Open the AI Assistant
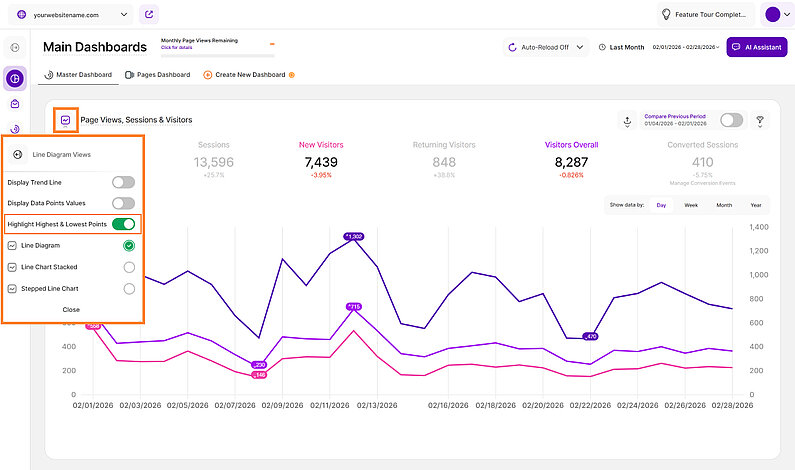795x470 pixels. click(757, 47)
